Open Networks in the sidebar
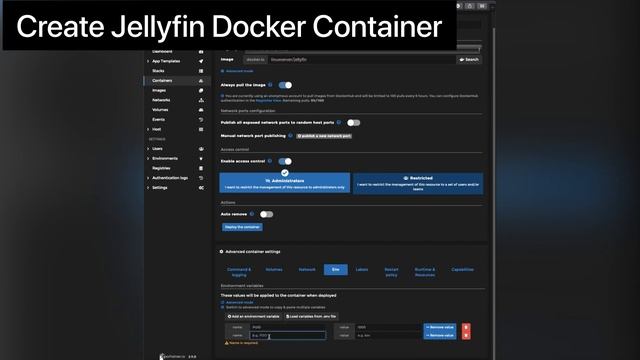The width and height of the screenshot is (640, 360). click(x=161, y=100)
